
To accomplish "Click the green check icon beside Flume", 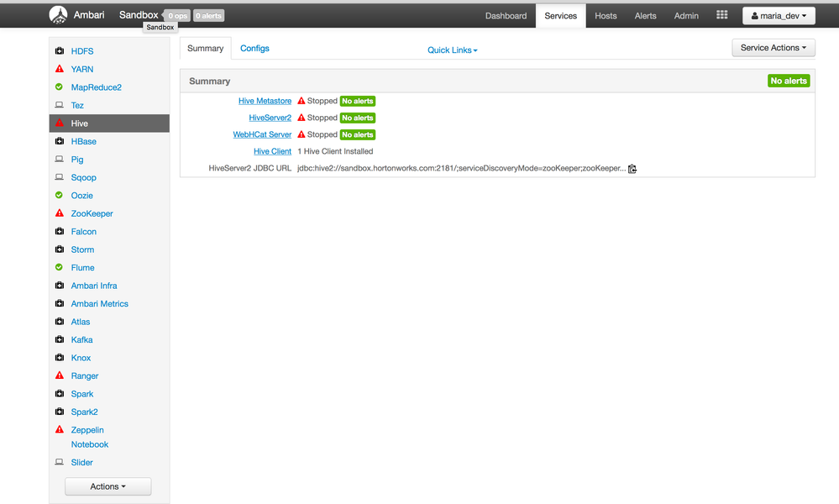I will tap(59, 267).
